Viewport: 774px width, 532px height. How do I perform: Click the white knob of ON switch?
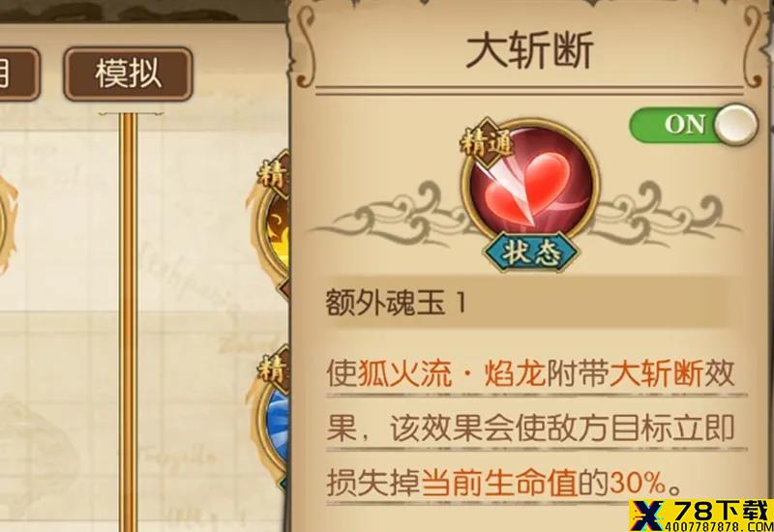tap(735, 125)
